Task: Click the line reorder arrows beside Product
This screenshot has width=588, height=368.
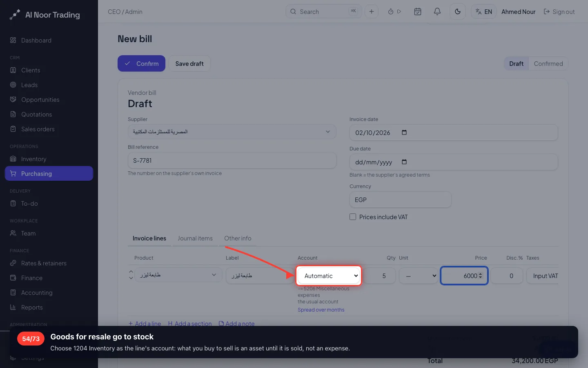Action: coord(131,275)
